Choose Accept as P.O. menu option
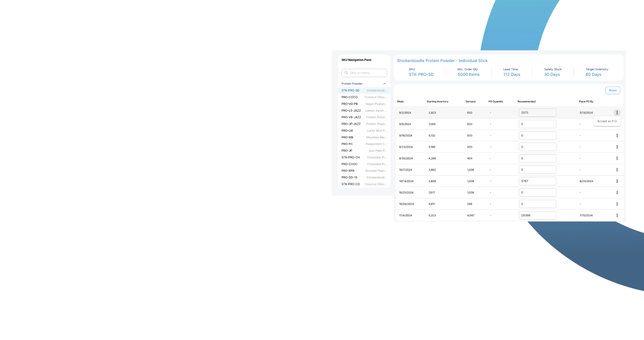 (607, 121)
